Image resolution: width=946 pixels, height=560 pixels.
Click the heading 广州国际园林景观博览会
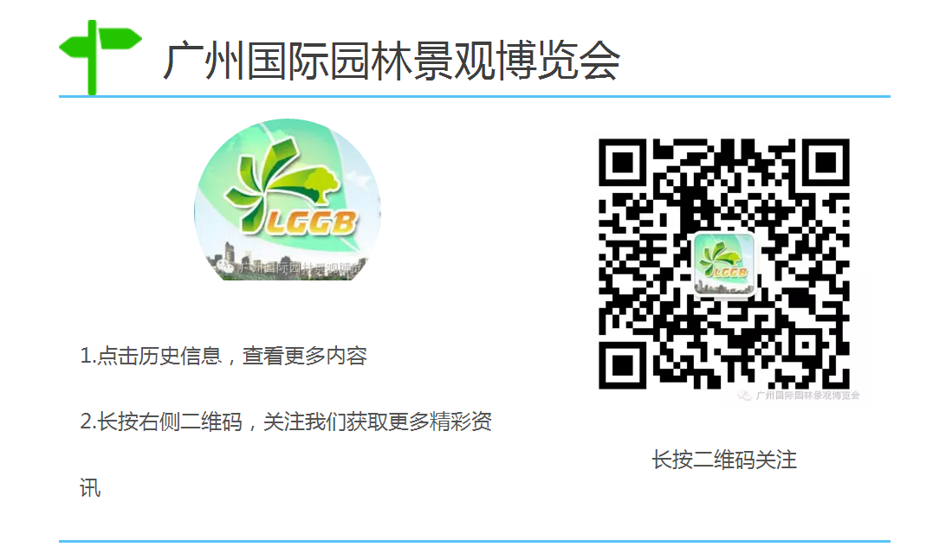(x=392, y=61)
